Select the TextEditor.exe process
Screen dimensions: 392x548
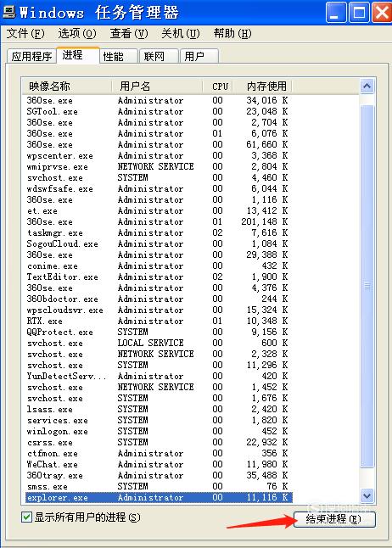click(x=159, y=277)
